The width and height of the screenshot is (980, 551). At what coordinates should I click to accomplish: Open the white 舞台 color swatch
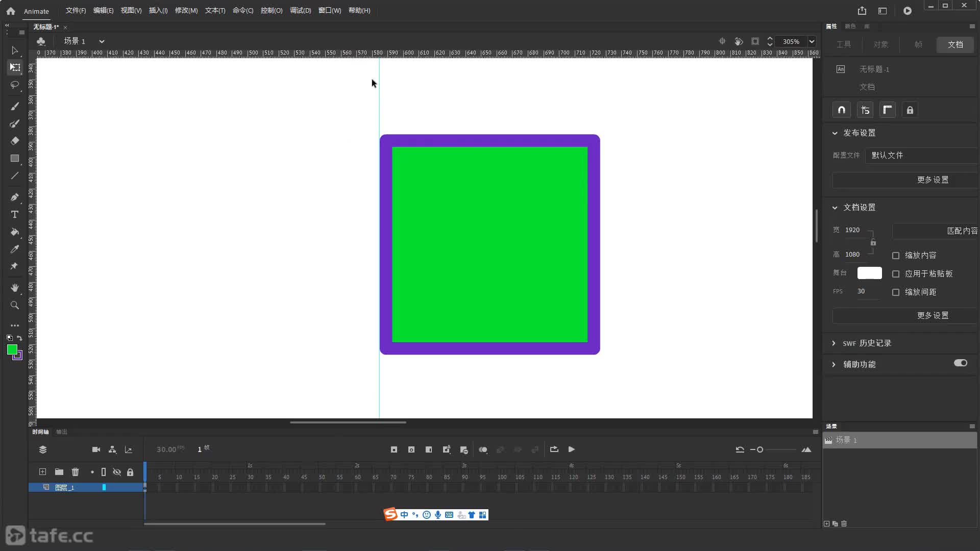point(869,273)
